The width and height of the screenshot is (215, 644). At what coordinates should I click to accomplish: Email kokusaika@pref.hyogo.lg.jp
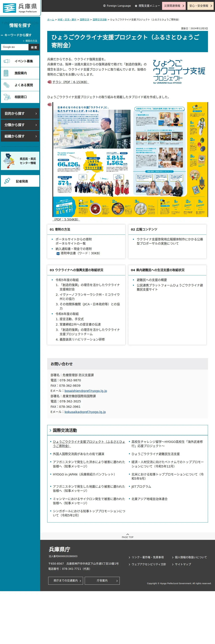point(85,412)
